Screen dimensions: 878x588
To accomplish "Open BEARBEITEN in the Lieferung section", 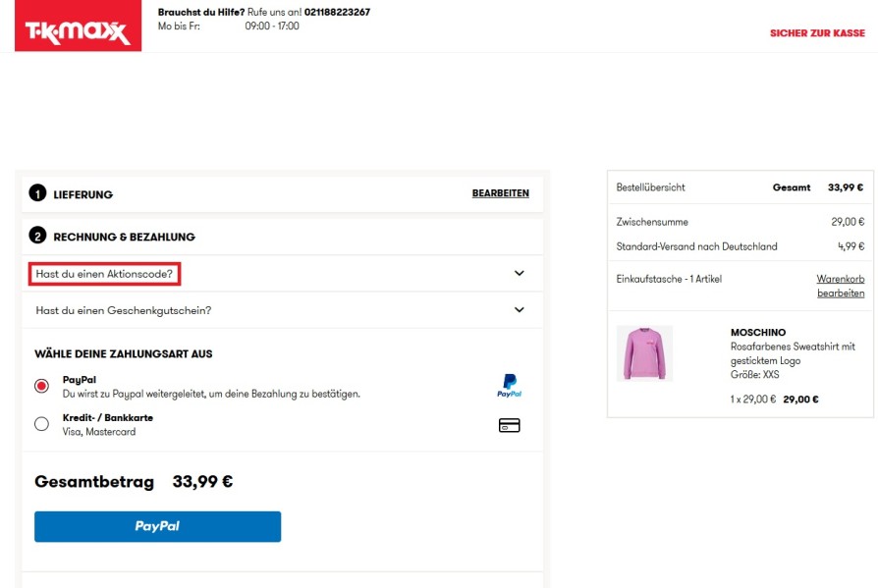I will (500, 193).
